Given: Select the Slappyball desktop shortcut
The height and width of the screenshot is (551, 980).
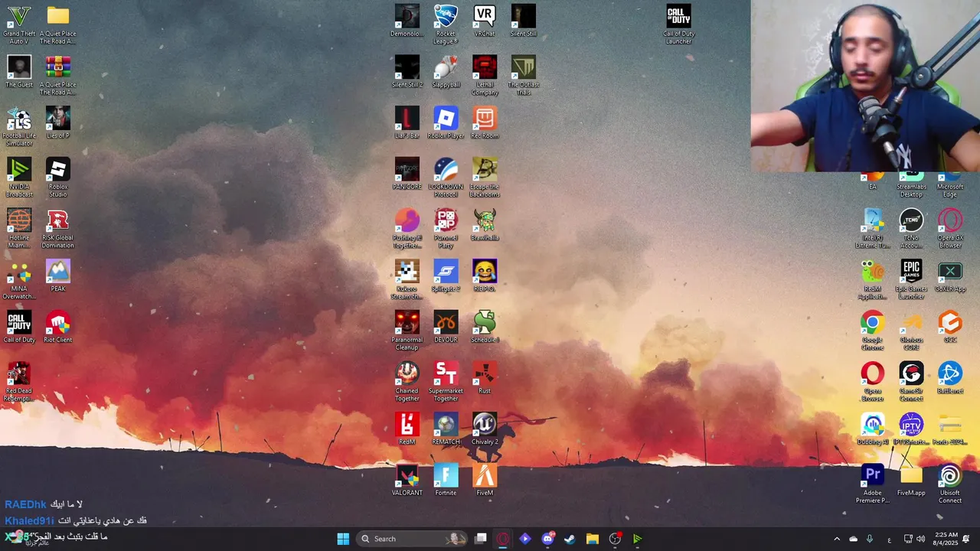Looking at the screenshot, I should click(x=446, y=72).
